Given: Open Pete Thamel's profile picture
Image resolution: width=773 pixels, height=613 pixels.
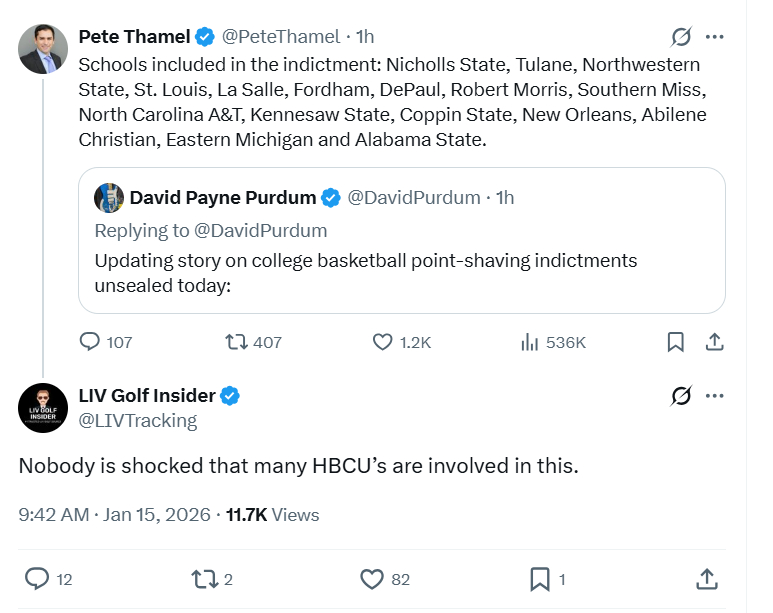Looking at the screenshot, I should click(x=43, y=49).
